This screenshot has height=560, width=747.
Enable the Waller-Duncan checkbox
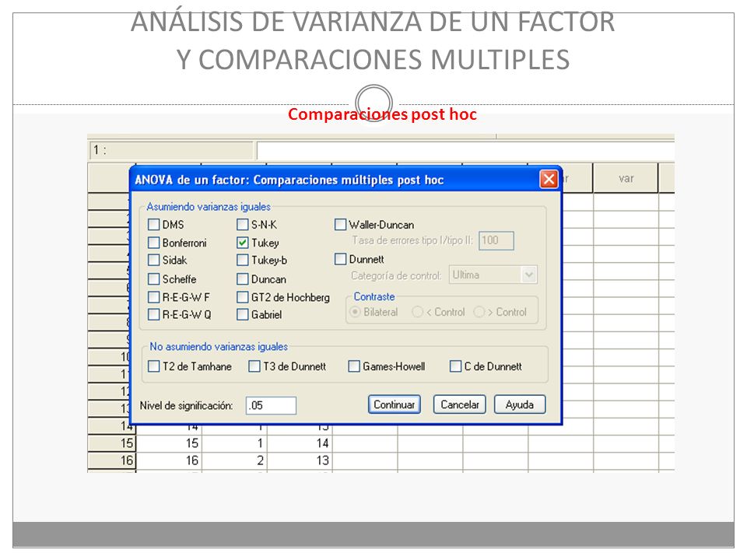pos(340,224)
